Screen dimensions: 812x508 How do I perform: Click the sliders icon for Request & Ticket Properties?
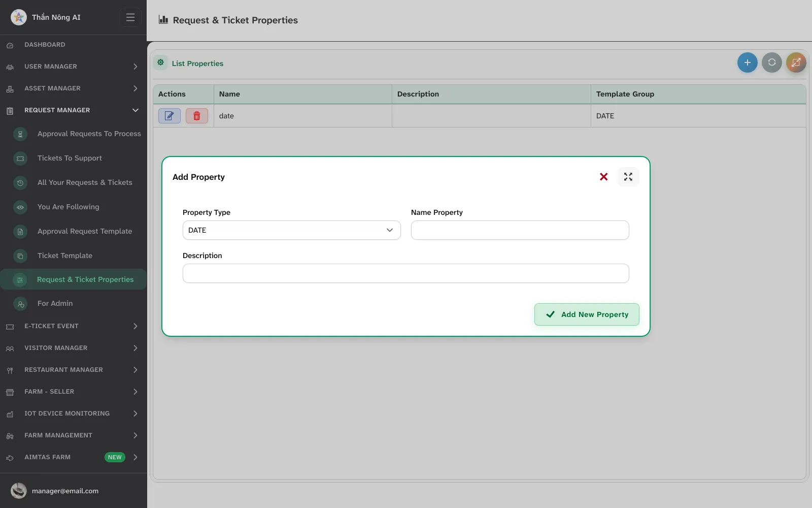pos(20,280)
